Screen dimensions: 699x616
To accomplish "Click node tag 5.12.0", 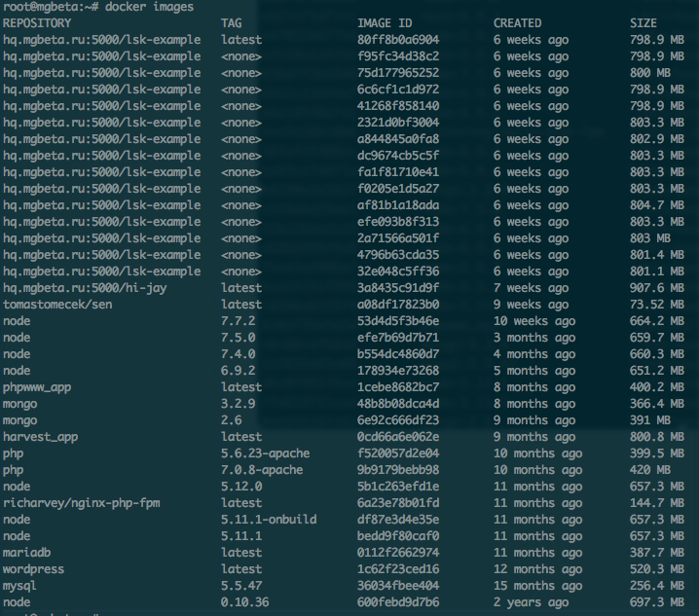I will pyautogui.click(x=241, y=487).
